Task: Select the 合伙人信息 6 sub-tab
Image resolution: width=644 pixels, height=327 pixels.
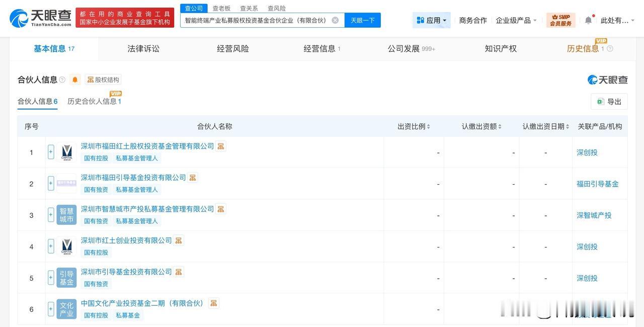Action: click(x=38, y=101)
